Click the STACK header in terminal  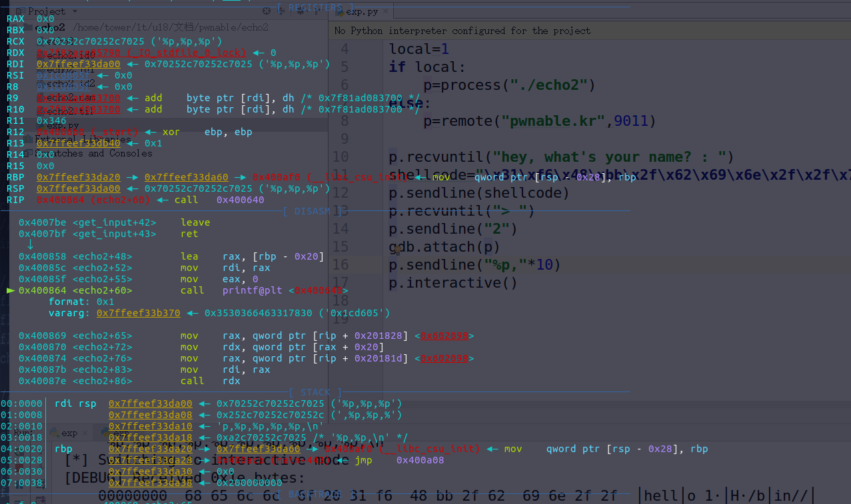click(315, 392)
